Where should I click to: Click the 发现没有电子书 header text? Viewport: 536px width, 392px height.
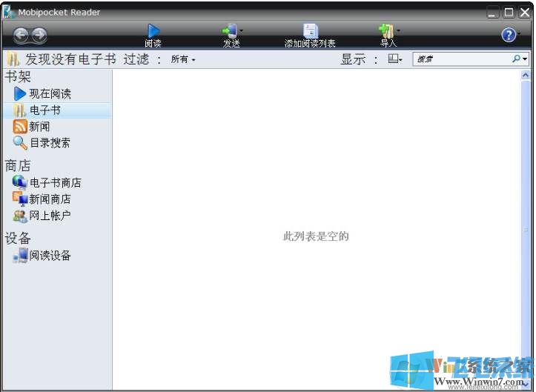(70, 59)
